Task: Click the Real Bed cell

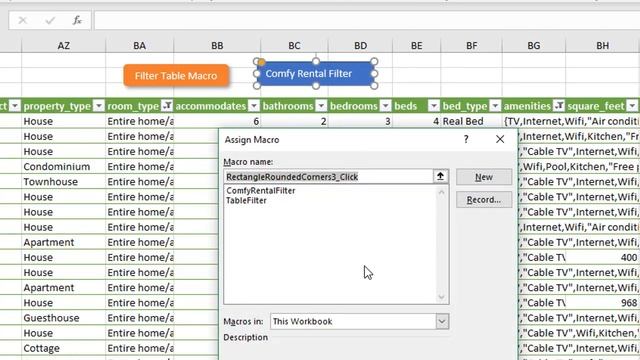Action: click(x=471, y=121)
